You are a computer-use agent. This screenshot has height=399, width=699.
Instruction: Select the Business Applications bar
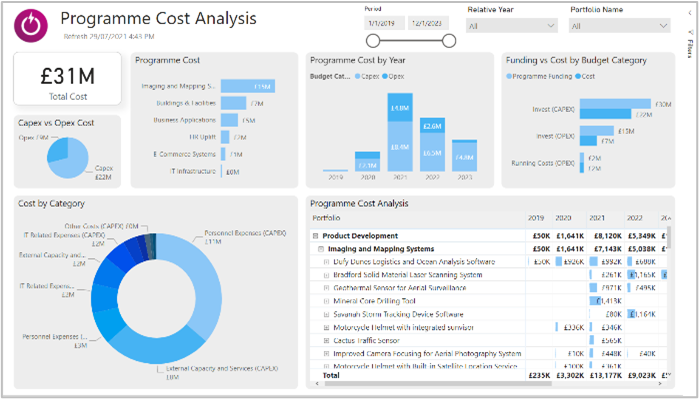point(230,120)
